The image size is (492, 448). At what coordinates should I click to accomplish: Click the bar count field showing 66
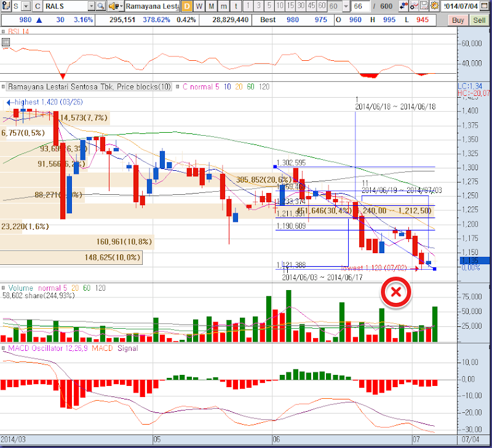(360, 6)
